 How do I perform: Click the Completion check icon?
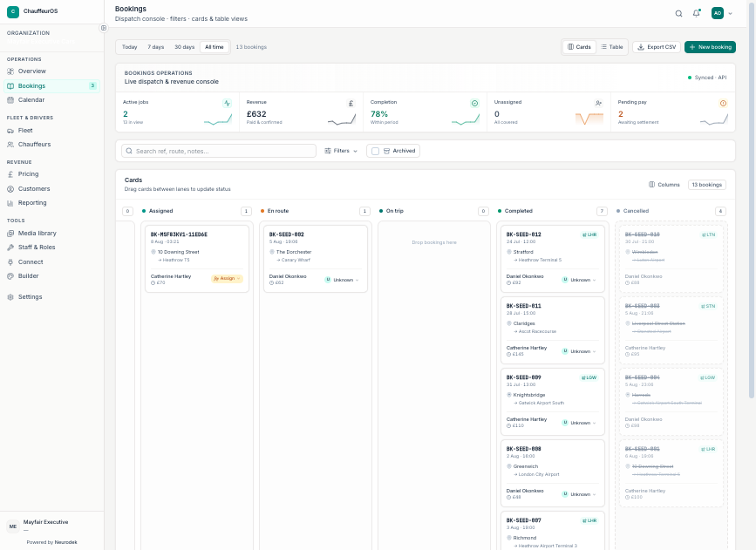click(474, 103)
